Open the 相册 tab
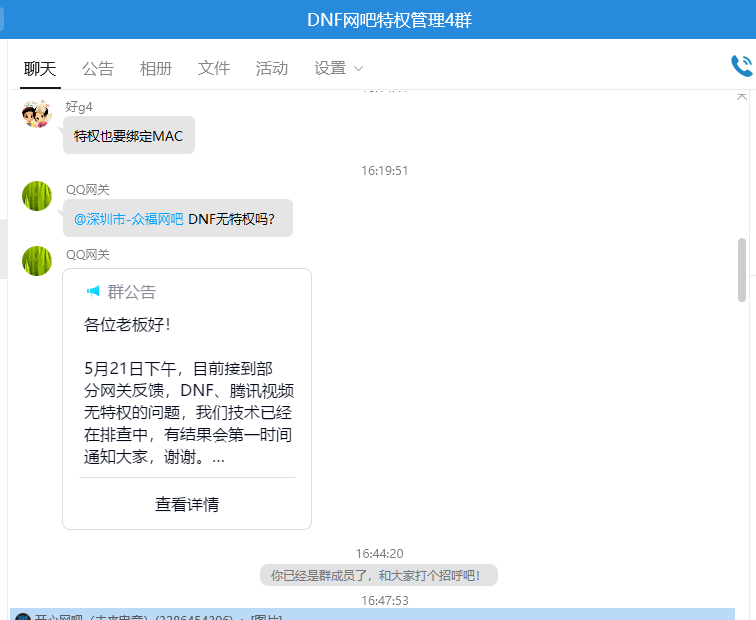 (156, 68)
